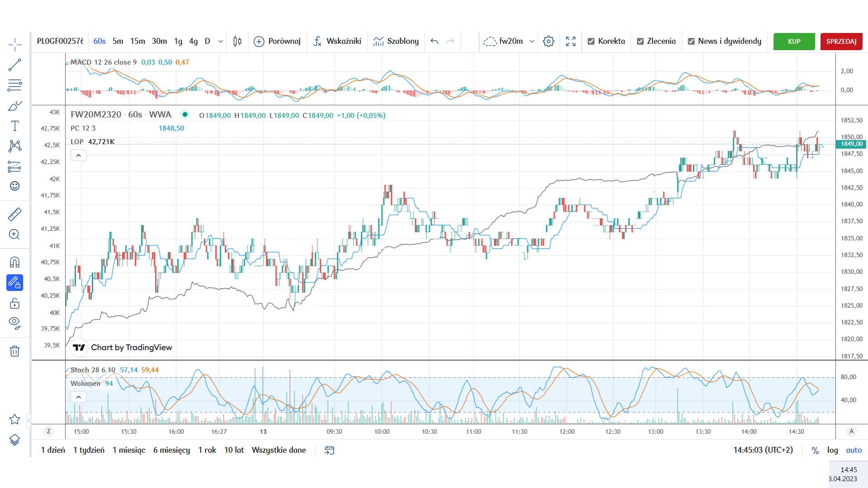Select the text annotation tool

[14, 126]
